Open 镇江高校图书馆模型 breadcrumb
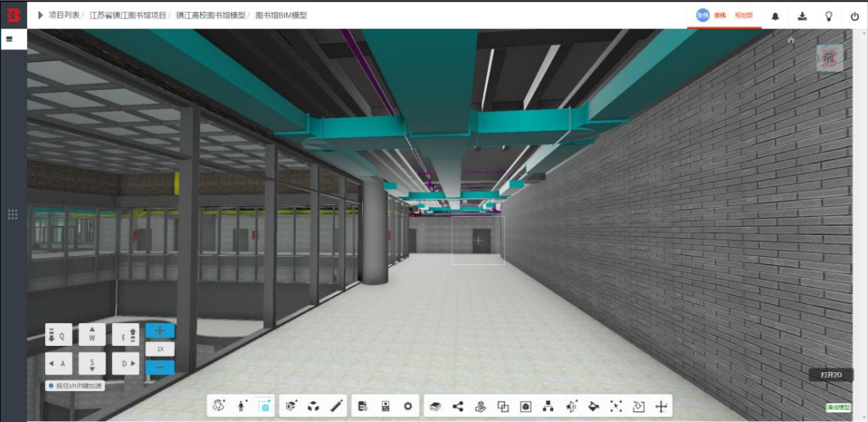 tap(211, 16)
